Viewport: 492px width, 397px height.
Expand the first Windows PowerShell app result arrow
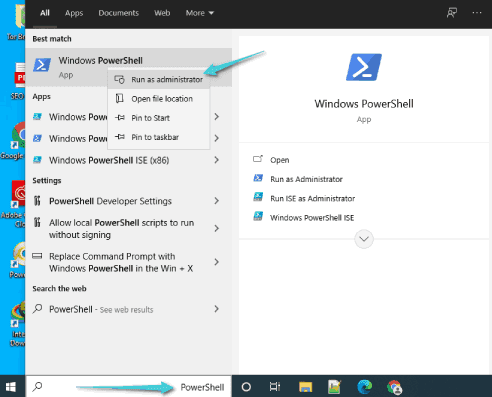pyautogui.click(x=217, y=117)
